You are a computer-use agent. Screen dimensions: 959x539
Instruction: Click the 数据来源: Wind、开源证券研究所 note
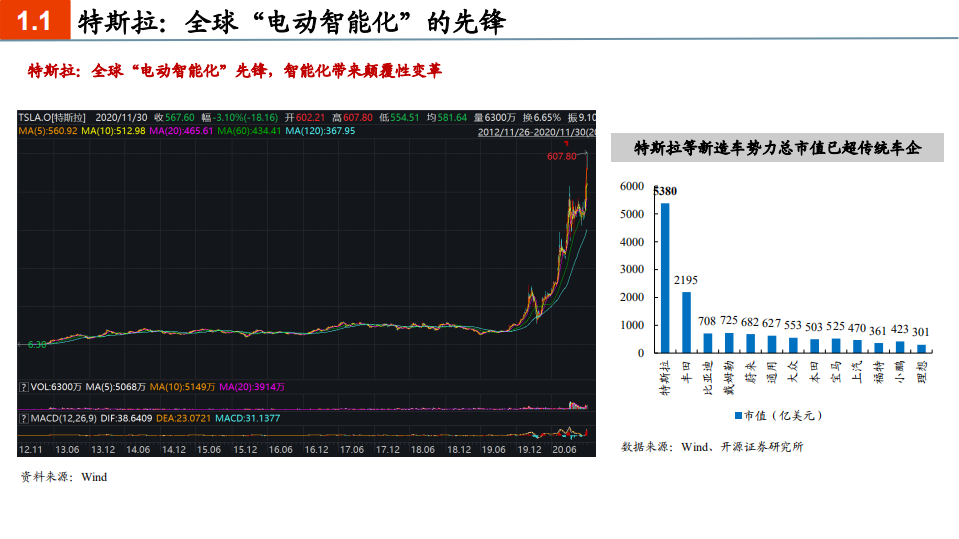pos(712,447)
